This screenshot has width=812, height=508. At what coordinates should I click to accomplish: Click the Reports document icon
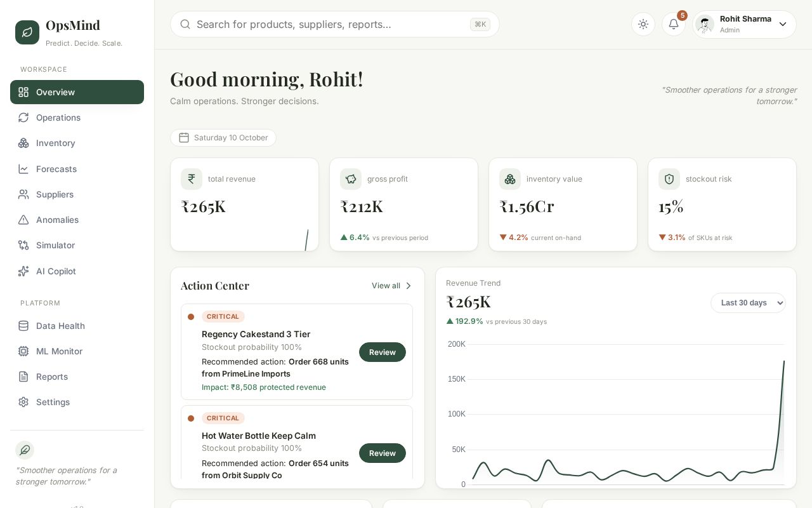23,377
